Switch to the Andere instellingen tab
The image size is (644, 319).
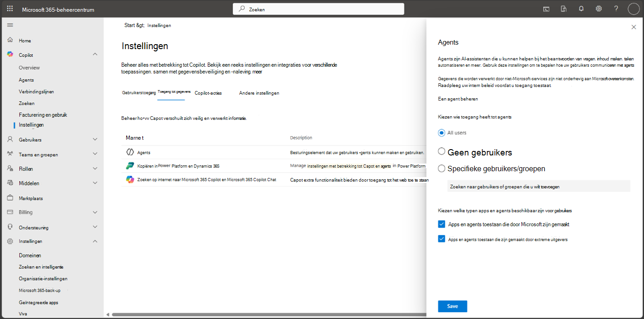click(259, 93)
